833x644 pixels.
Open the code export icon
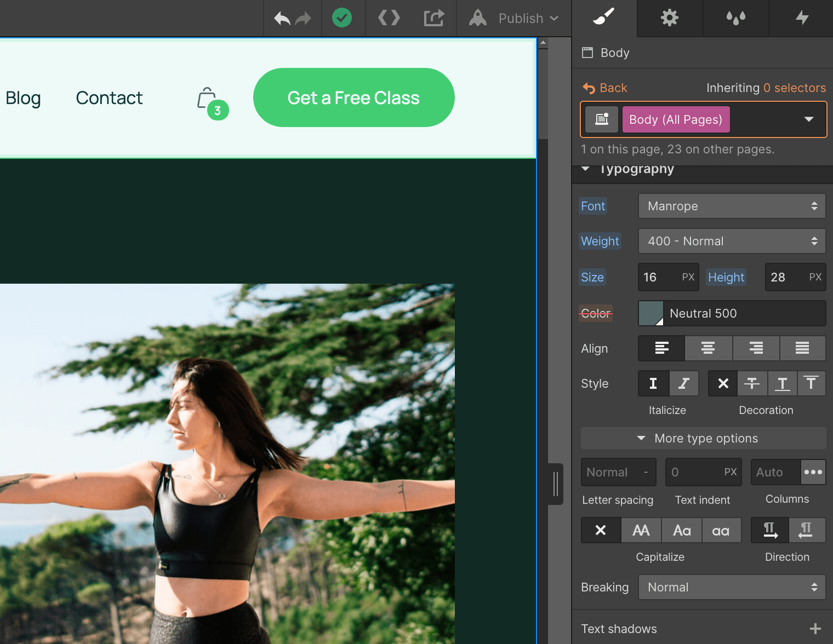click(389, 18)
